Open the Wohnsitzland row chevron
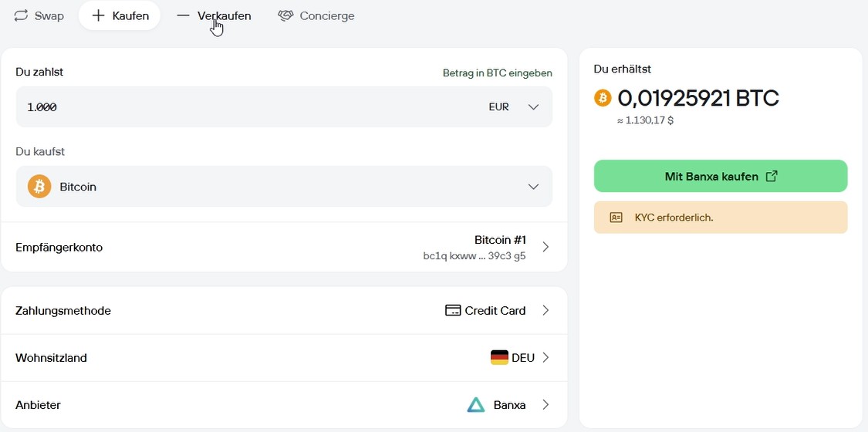868x432 pixels. 545,358
